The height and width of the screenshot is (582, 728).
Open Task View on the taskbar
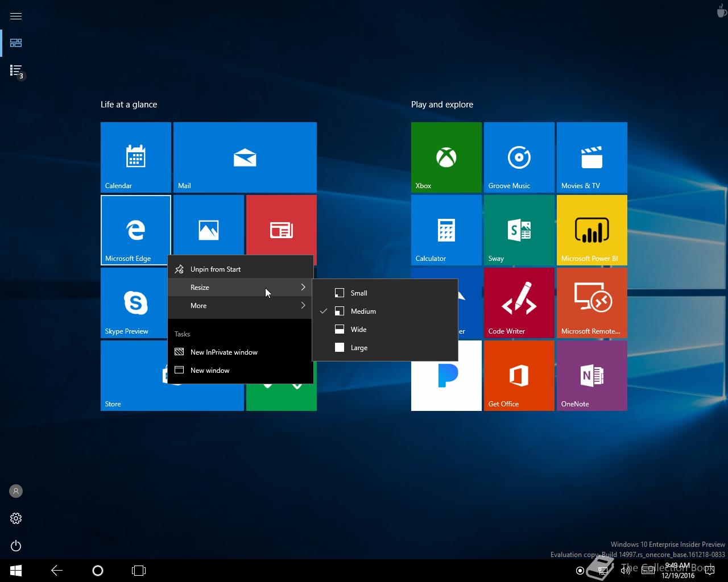coord(139,571)
